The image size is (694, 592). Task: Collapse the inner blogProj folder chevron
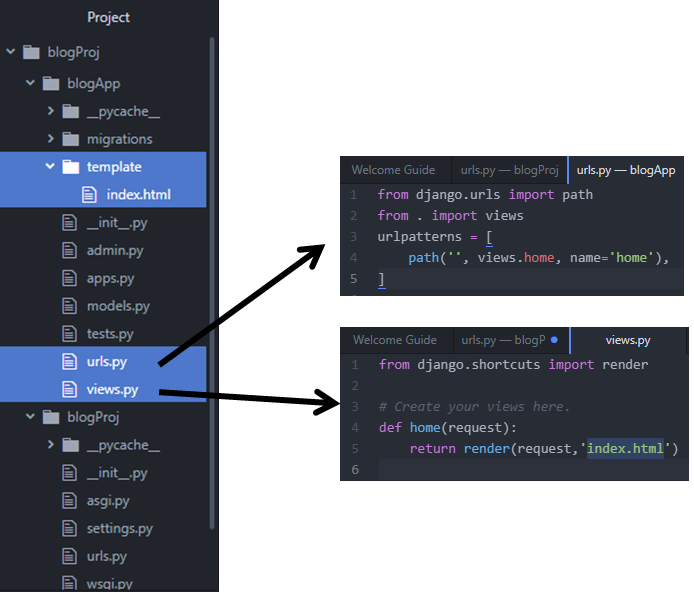point(30,417)
